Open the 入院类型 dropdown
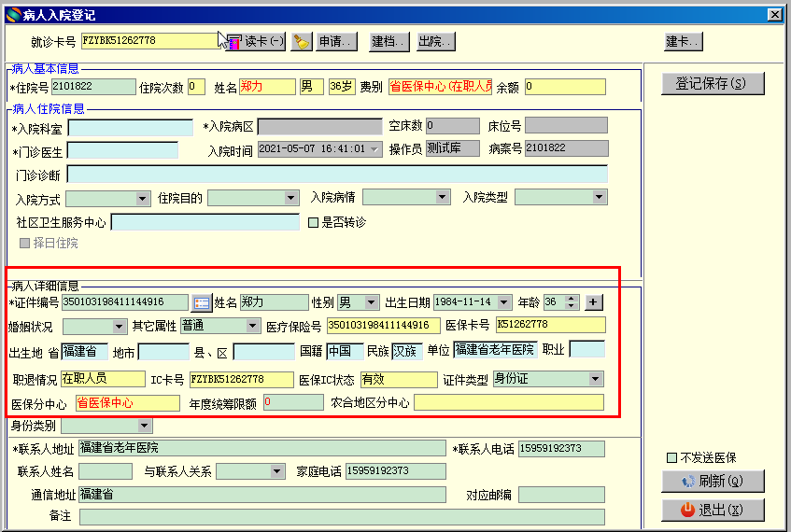This screenshot has height=532, width=791. coord(599,197)
